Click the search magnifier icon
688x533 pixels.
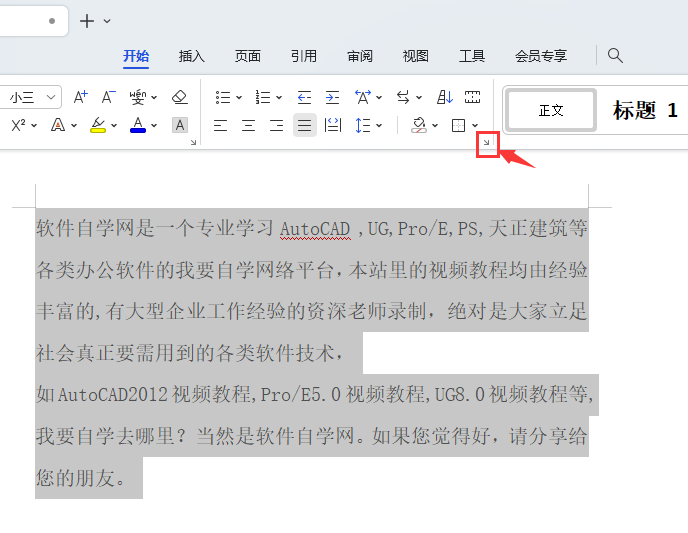[615, 56]
